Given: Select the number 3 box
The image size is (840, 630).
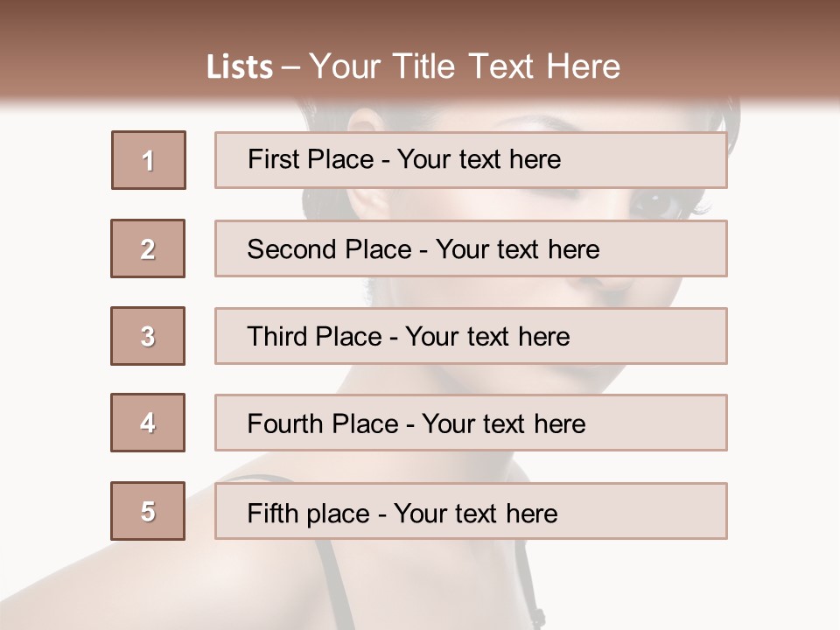Looking at the screenshot, I should coord(148,336).
